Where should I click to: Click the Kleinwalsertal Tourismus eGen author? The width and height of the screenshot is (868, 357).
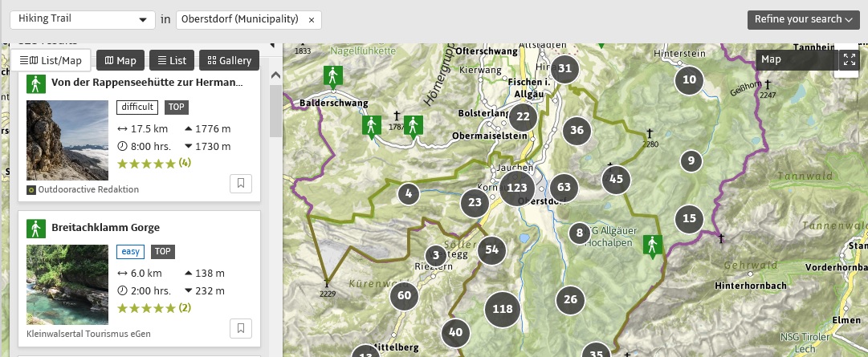pos(88,334)
